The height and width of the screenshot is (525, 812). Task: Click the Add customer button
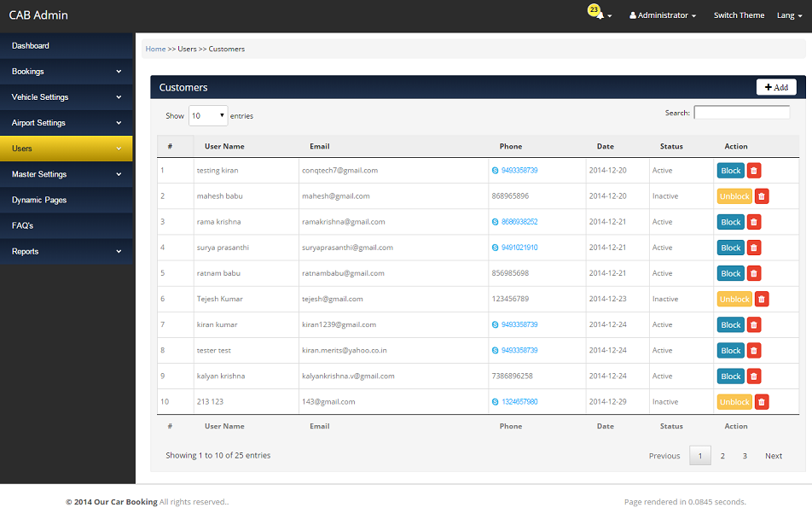pos(776,87)
